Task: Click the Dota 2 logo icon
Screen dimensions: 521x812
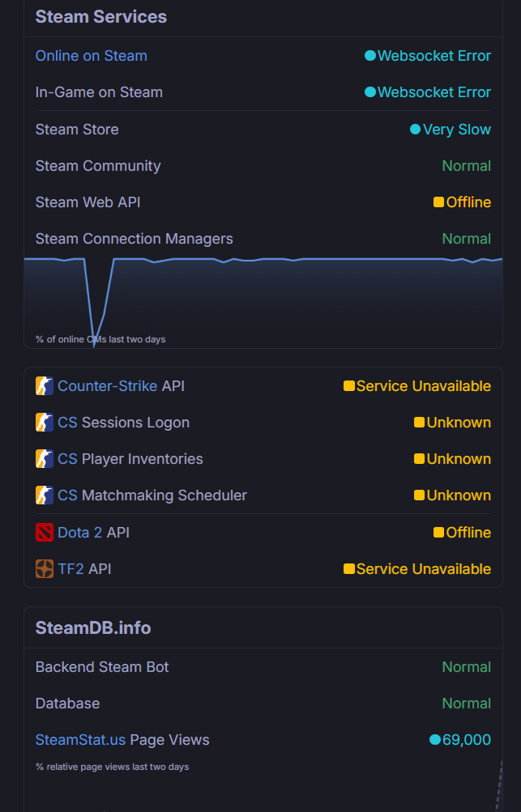Action: click(x=45, y=533)
